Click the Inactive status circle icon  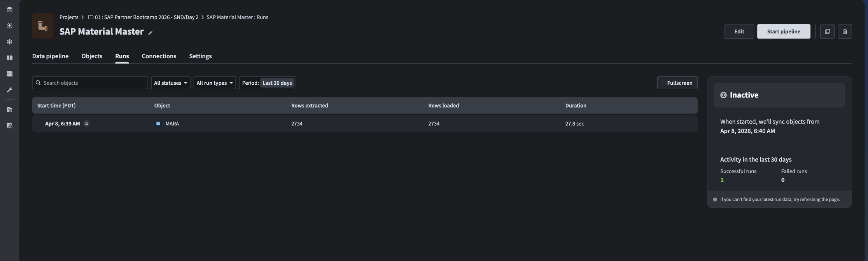[723, 95]
